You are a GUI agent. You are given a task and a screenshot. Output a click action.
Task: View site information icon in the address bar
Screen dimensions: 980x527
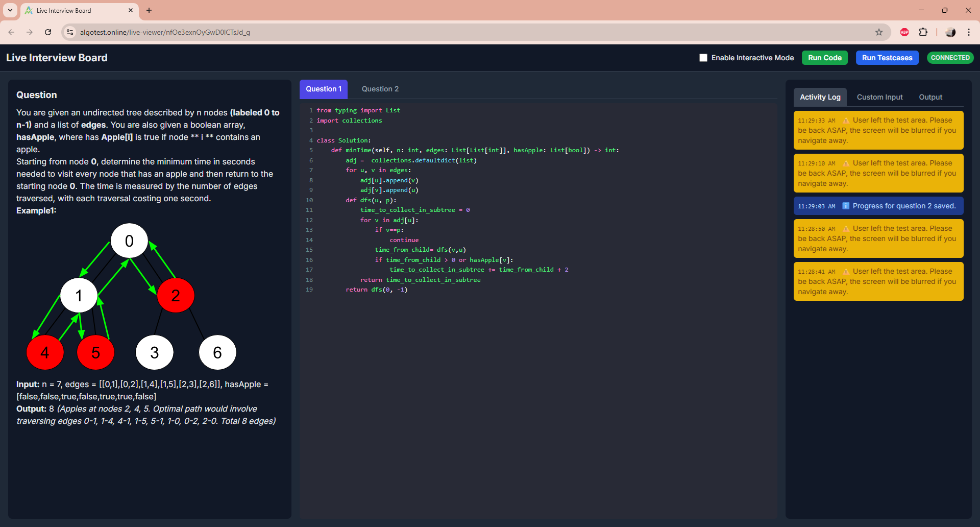point(69,32)
